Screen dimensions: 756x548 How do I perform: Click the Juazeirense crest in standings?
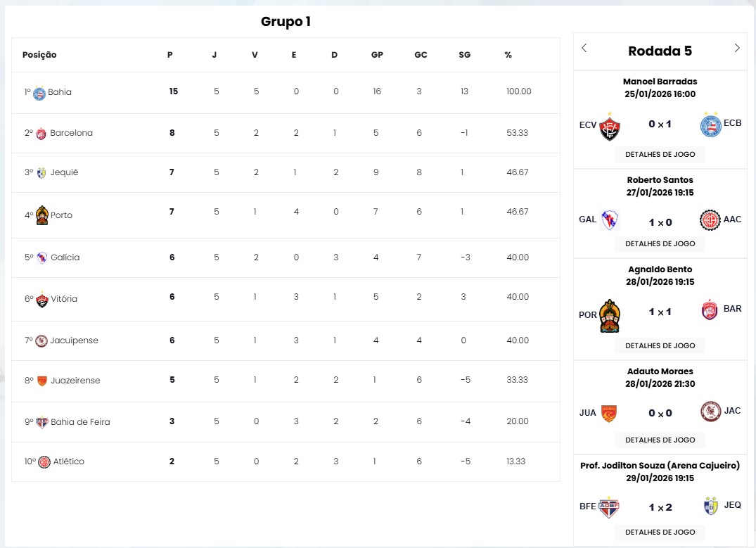tap(42, 381)
